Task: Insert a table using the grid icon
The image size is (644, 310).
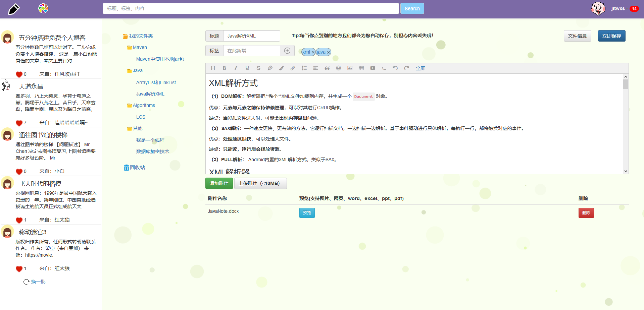Action: pos(361,68)
